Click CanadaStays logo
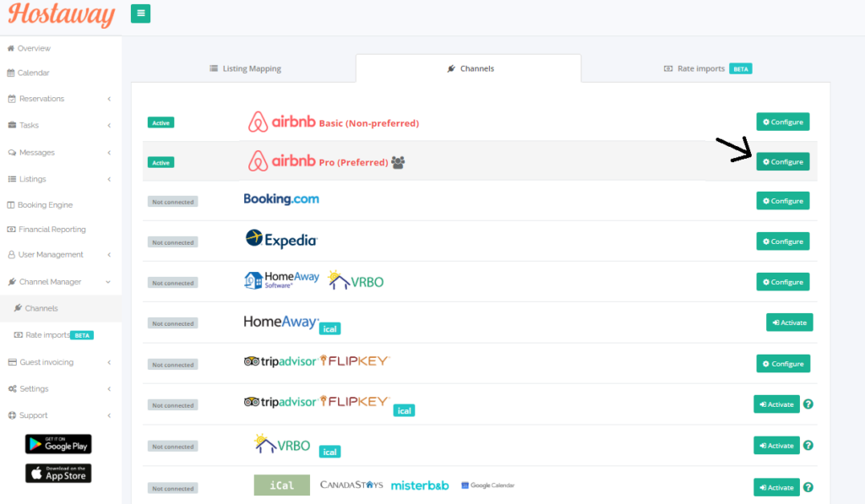This screenshot has height=504, width=865. (x=351, y=485)
